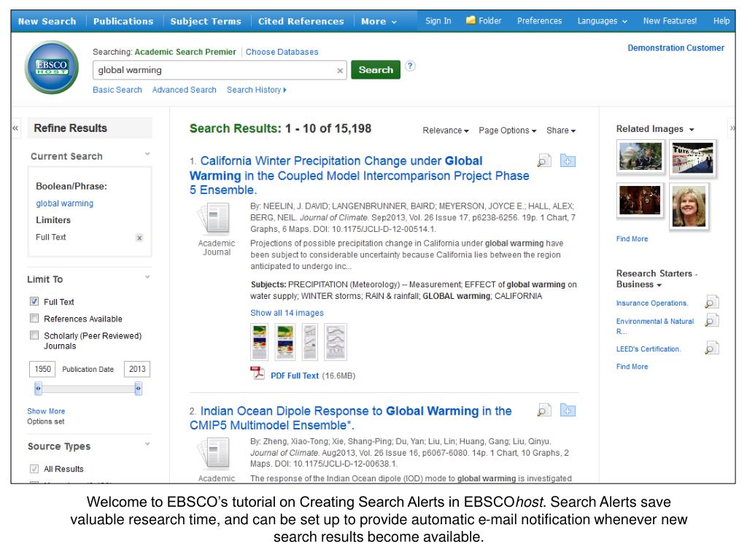The image size is (747, 560).
Task: Preview the California Winter Precipitation article
Action: point(544,160)
